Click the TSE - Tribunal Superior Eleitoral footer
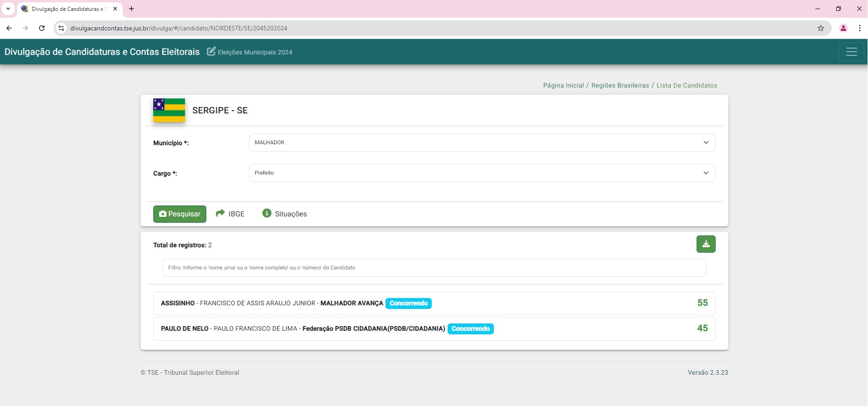 (x=190, y=372)
